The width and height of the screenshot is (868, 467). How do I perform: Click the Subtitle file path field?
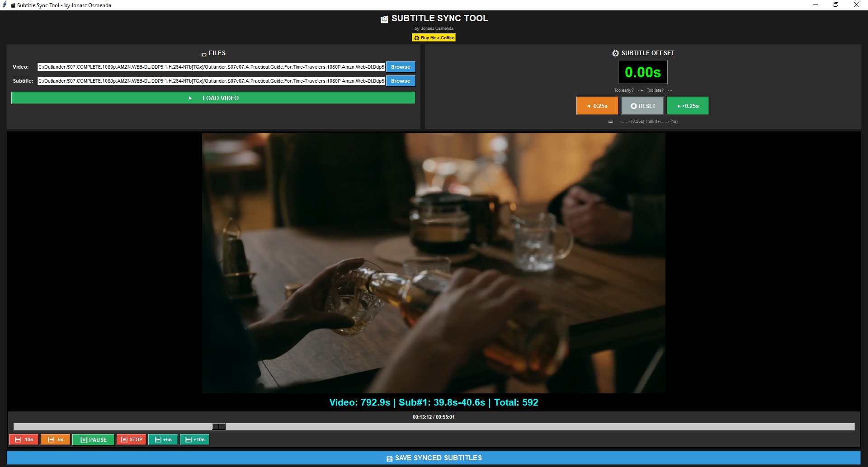click(x=211, y=81)
